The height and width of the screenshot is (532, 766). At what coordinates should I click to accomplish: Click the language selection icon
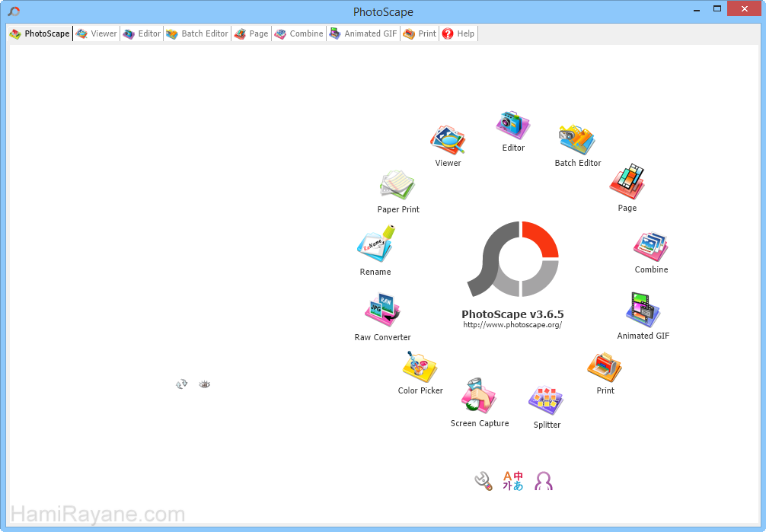pos(513,481)
